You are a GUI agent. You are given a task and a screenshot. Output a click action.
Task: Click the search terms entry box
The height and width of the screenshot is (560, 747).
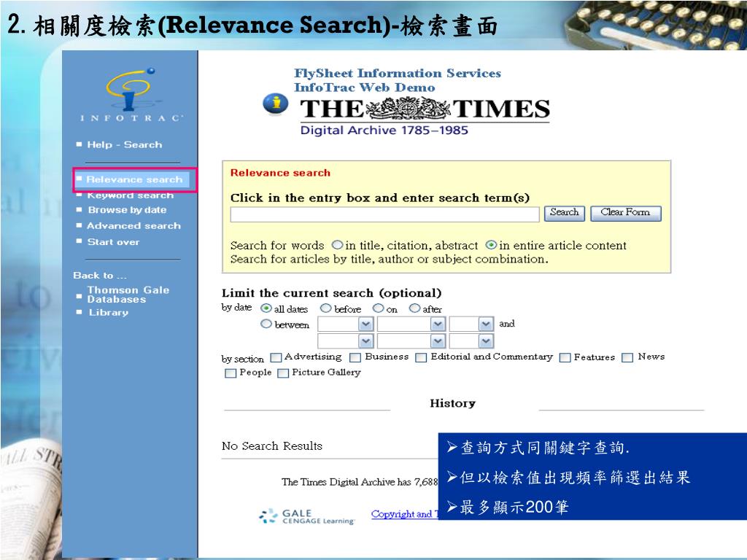385,214
